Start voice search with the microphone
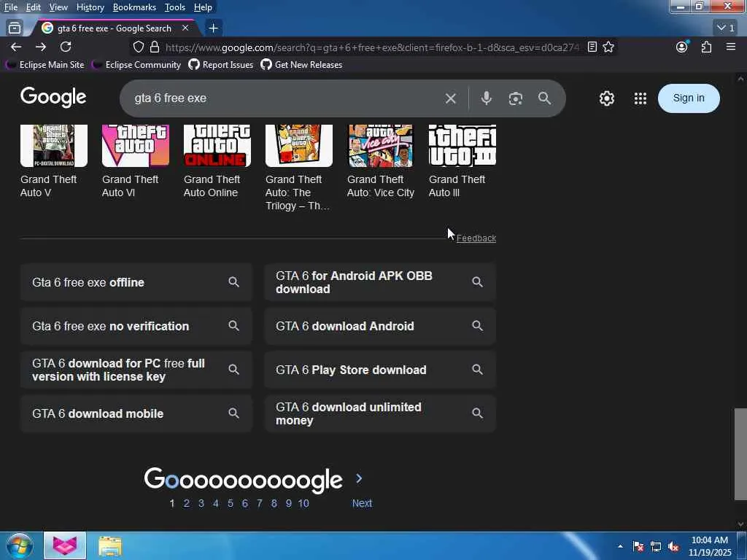 tap(487, 98)
